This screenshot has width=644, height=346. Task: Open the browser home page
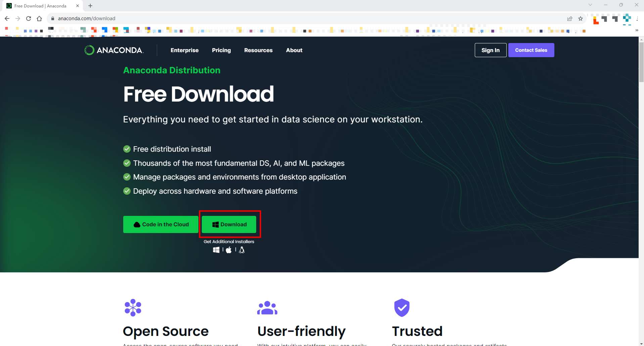[39, 18]
